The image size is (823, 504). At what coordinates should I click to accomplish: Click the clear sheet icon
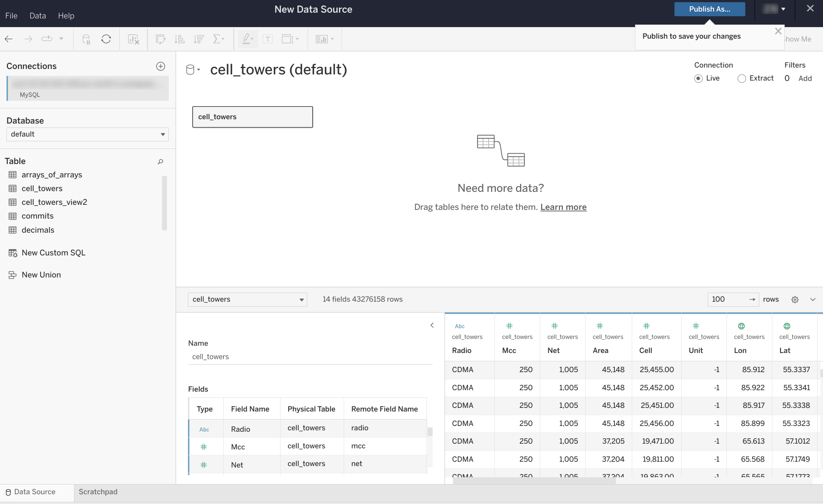pos(132,39)
